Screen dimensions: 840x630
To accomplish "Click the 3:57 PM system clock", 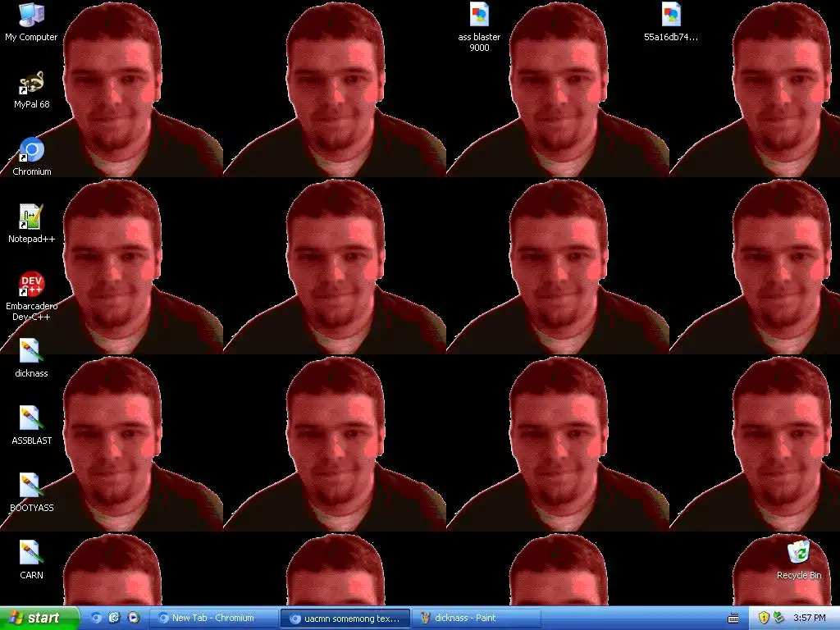I will (x=810, y=618).
